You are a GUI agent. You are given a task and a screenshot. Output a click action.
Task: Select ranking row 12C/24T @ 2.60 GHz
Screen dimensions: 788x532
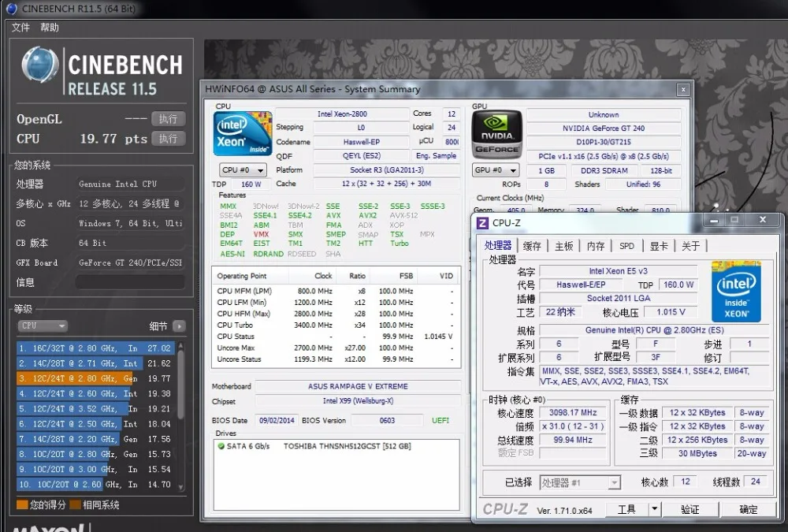coord(95,393)
